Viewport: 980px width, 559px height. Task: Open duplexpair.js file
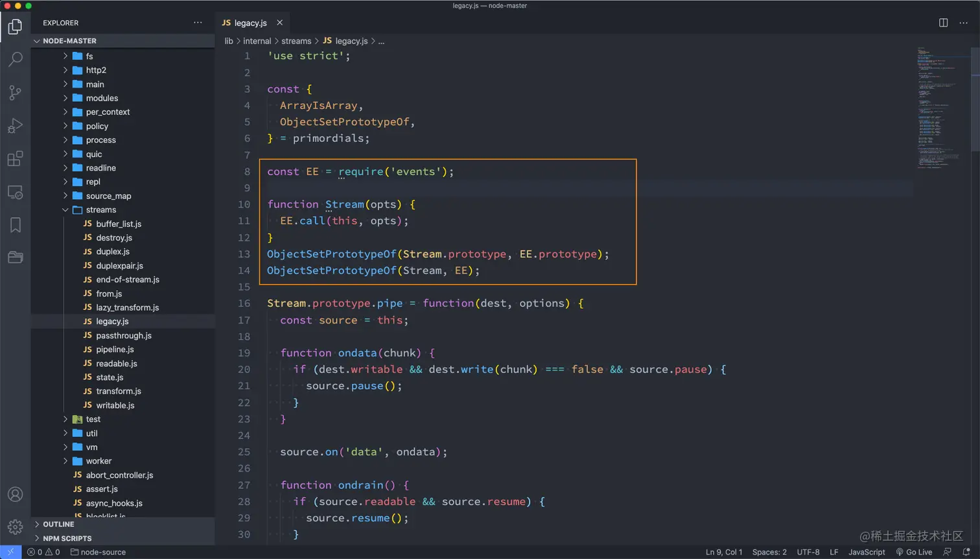pyautogui.click(x=123, y=266)
